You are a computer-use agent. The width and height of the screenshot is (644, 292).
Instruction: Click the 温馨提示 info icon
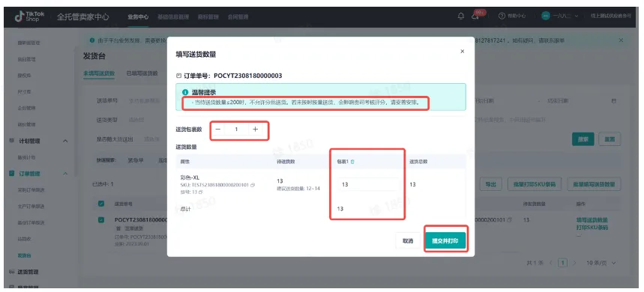coord(185,92)
